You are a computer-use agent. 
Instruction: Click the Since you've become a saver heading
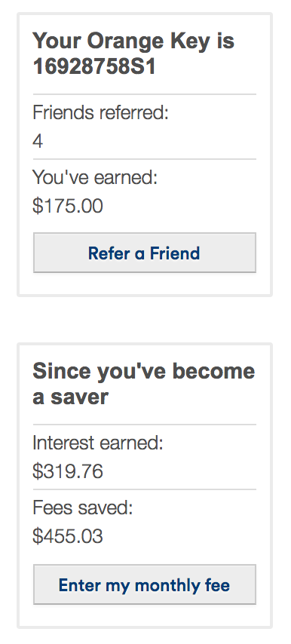click(144, 384)
